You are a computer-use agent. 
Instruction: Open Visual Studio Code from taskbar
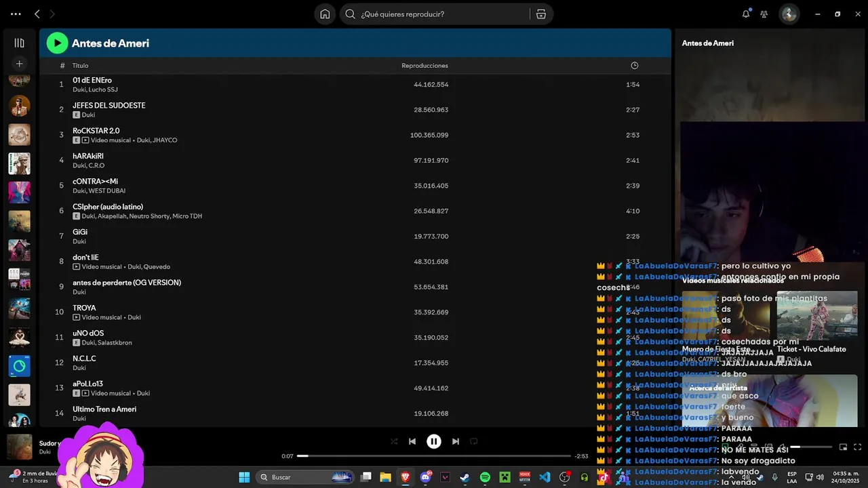tap(545, 477)
